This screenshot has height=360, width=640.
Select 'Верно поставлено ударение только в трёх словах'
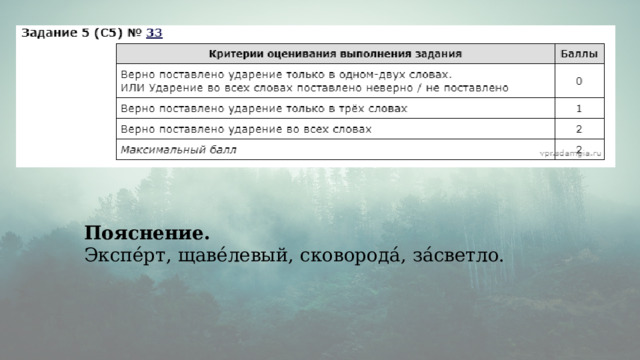coord(264,109)
